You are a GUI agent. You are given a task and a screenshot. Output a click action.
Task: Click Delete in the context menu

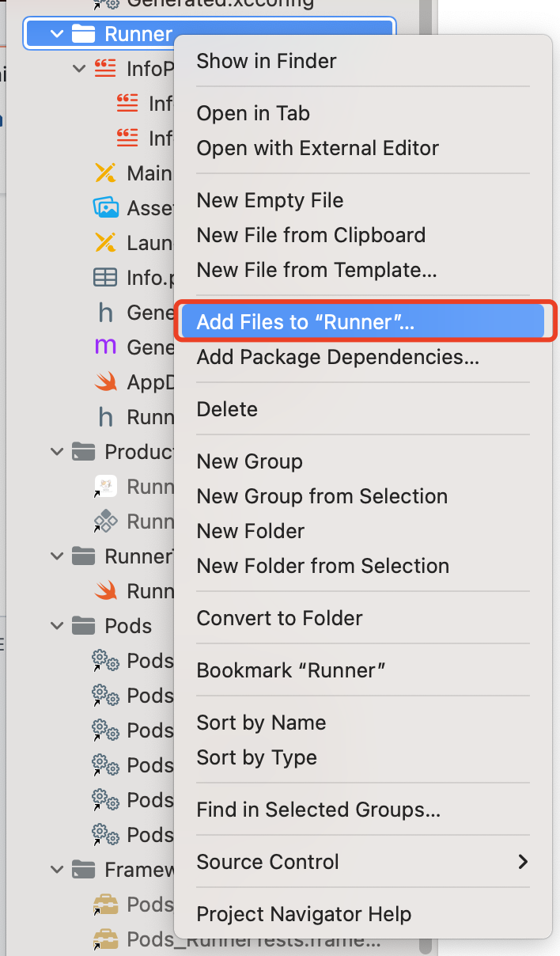(x=227, y=409)
